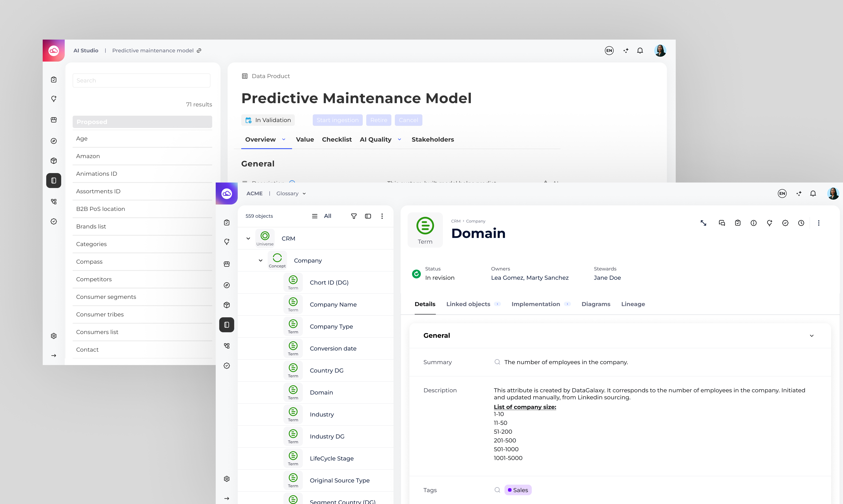
Task: Focus the Search field in AI Studio list
Action: coord(141,80)
